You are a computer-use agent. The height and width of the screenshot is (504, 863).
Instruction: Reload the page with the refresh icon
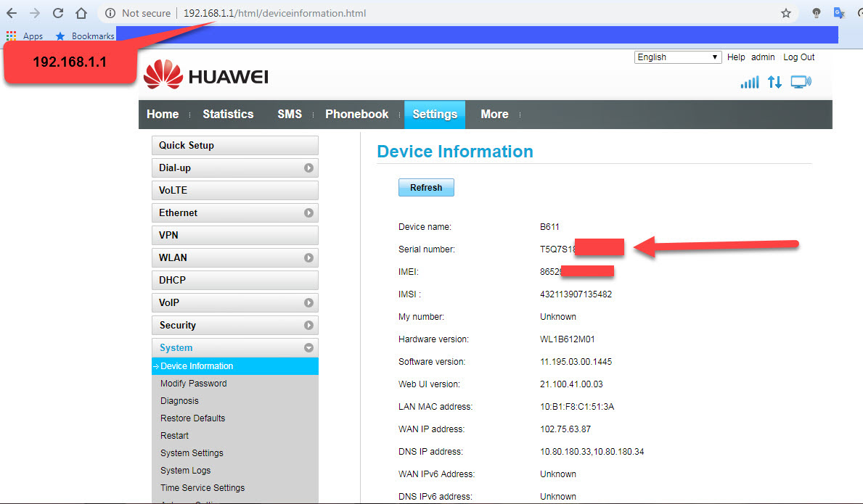pos(58,13)
